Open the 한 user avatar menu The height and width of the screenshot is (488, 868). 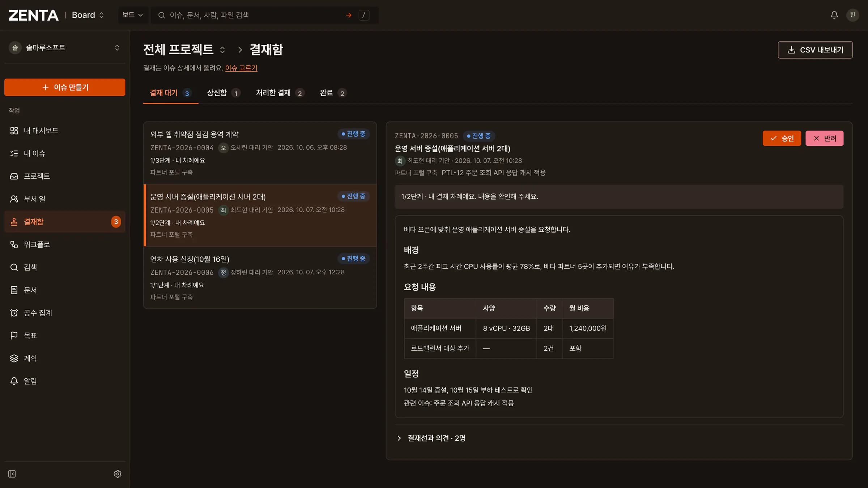(852, 15)
